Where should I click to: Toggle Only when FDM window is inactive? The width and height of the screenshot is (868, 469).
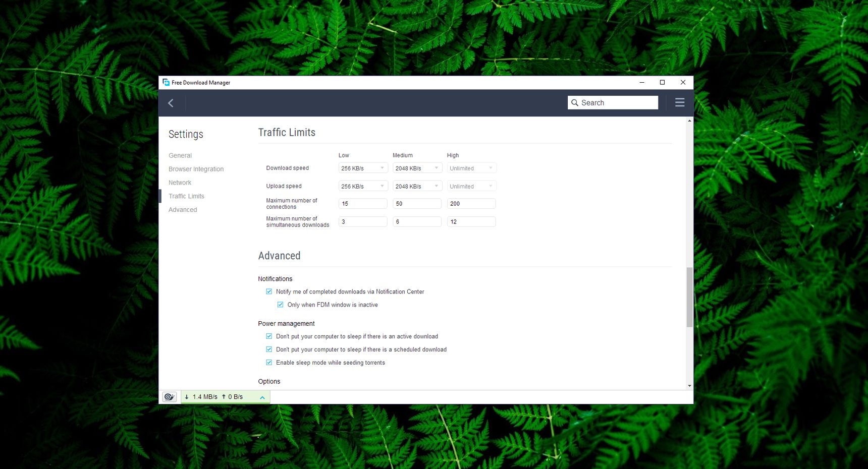pyautogui.click(x=280, y=305)
